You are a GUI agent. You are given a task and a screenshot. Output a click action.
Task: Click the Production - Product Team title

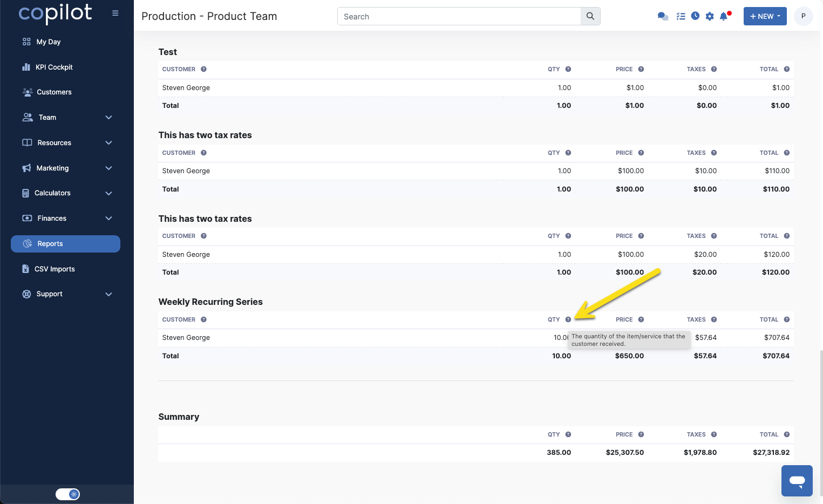tap(209, 16)
